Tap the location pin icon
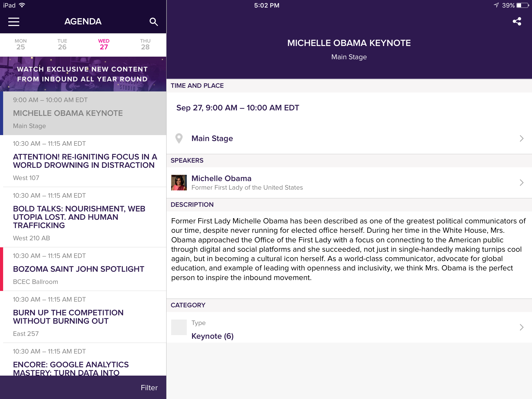Viewport: 532px width, 399px height. (179, 138)
